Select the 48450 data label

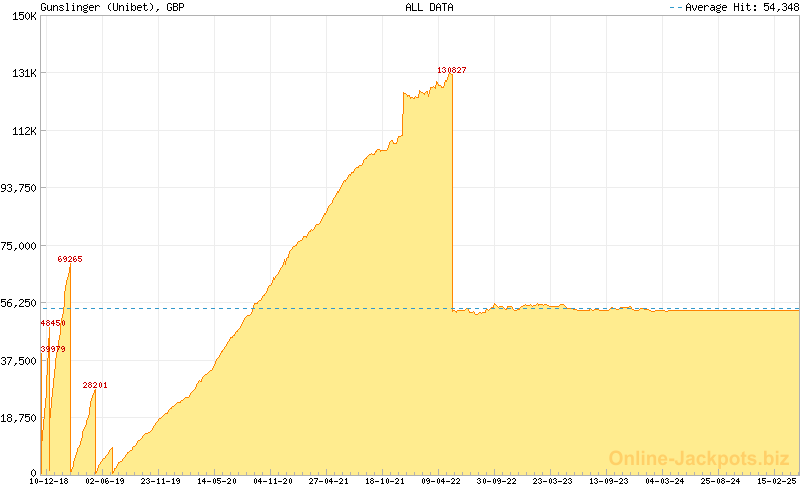pos(53,323)
